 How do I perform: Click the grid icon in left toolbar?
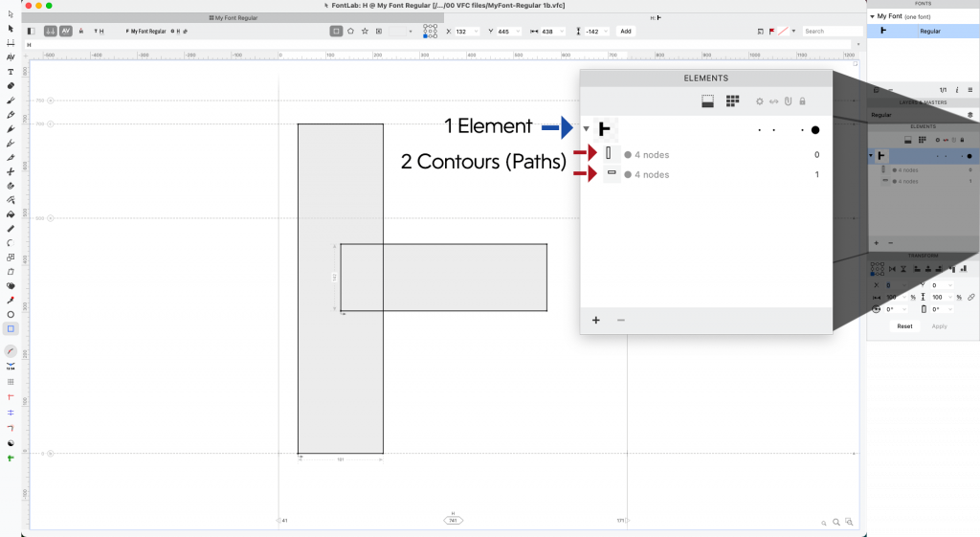(11, 382)
